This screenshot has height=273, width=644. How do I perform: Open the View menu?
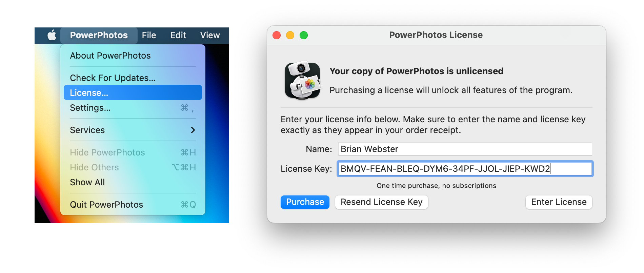[x=210, y=35]
